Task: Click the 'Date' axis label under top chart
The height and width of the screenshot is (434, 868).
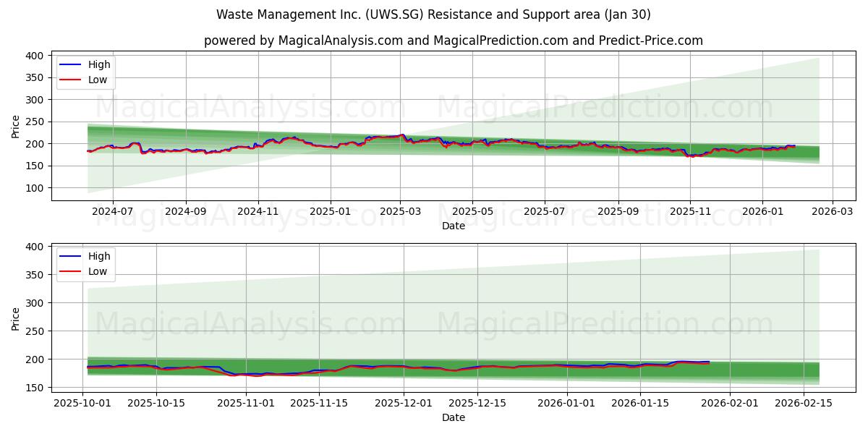Action: point(454,226)
